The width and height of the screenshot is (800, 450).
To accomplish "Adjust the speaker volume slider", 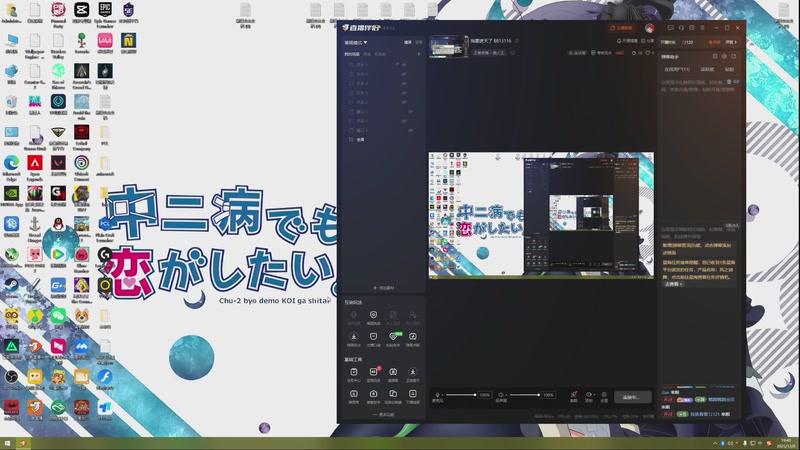I will click(524, 395).
